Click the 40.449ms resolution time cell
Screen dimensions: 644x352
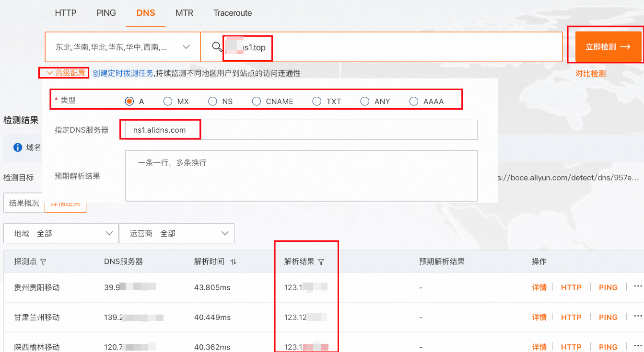212,317
